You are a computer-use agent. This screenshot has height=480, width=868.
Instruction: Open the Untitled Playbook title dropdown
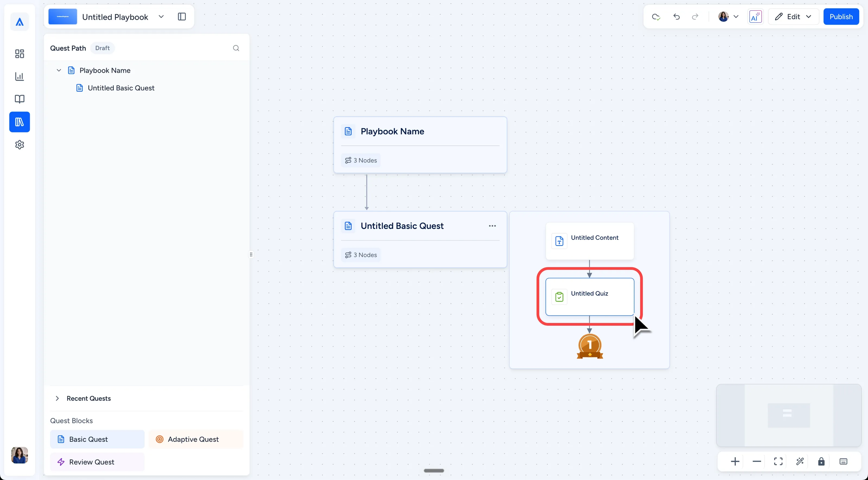coord(161,17)
